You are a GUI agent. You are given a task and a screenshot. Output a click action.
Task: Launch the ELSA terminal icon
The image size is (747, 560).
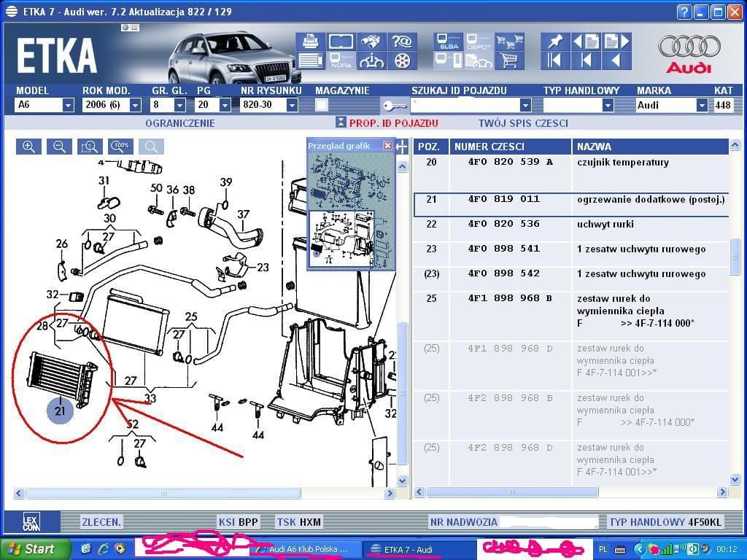point(449,42)
